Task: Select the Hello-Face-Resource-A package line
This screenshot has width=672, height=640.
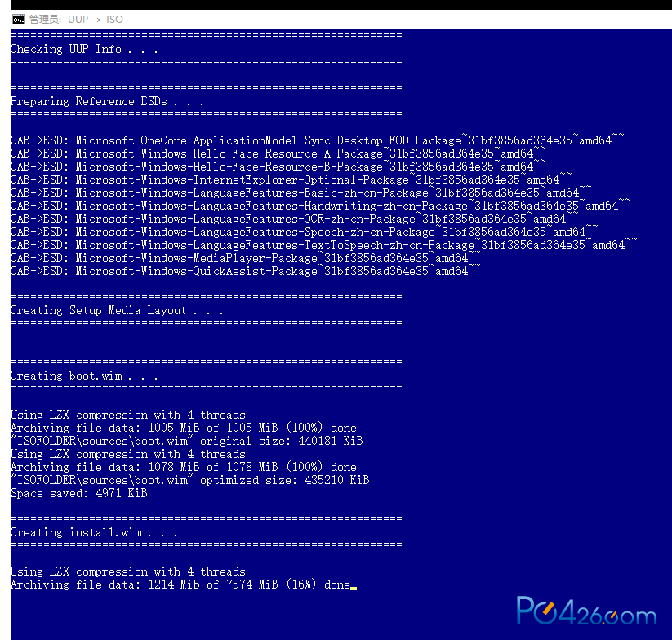Action: pos(278,153)
